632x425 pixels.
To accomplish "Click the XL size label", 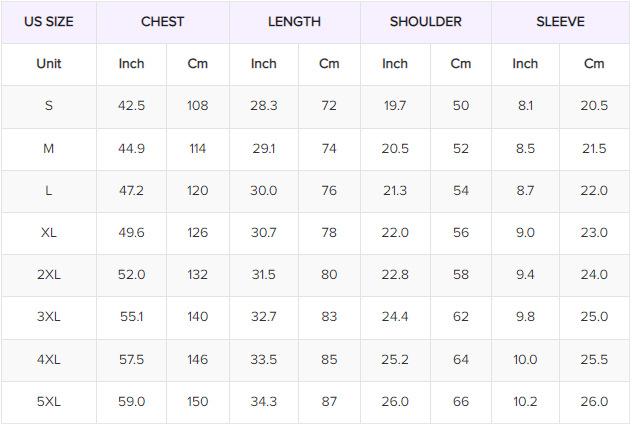I will [x=48, y=232].
